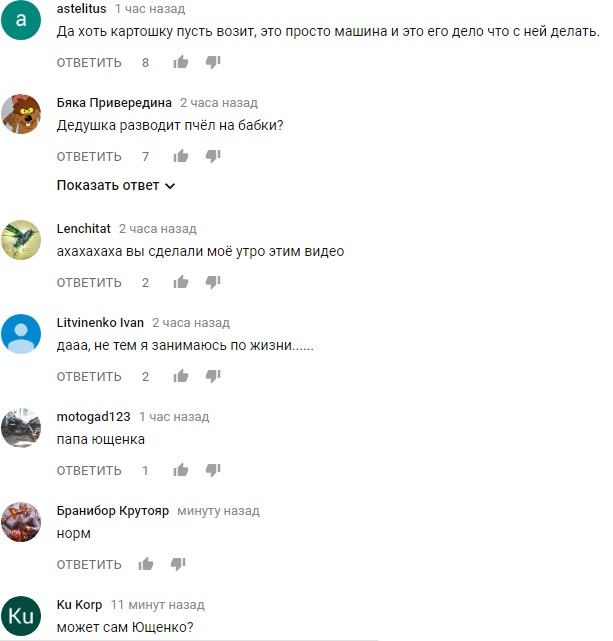
Task: Open the Ku Korp green avatar
Action: (21, 616)
